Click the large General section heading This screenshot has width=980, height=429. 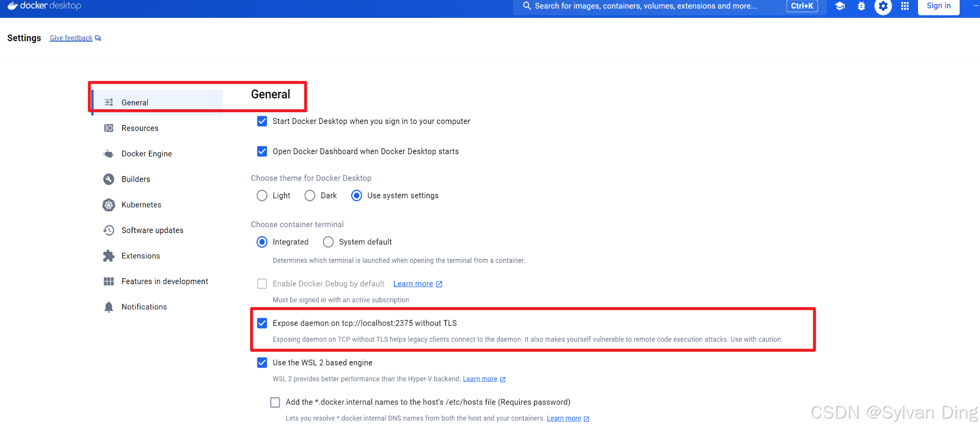[270, 94]
